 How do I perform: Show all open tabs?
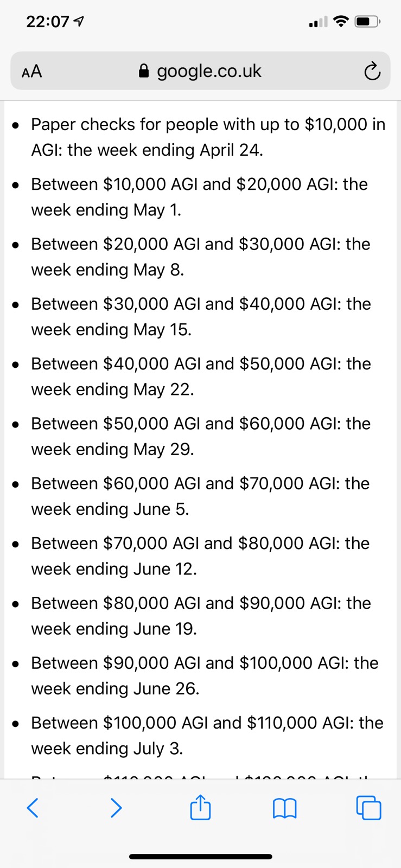click(369, 807)
